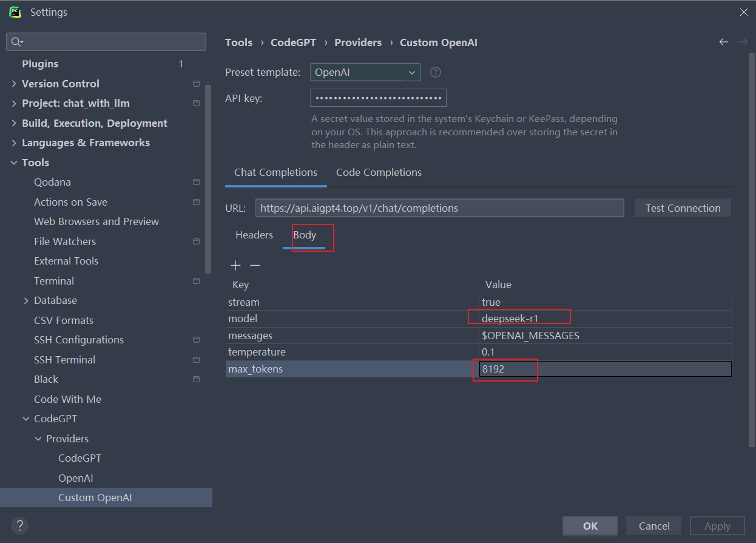756x543 pixels.
Task: Select Actions on Save settings
Action: 70,202
